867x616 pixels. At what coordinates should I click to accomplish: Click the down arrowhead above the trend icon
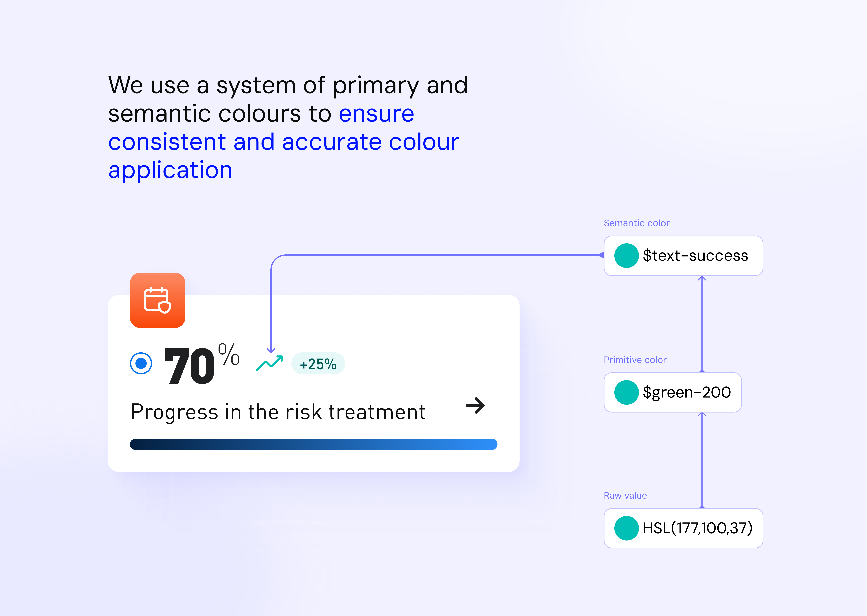point(271,350)
